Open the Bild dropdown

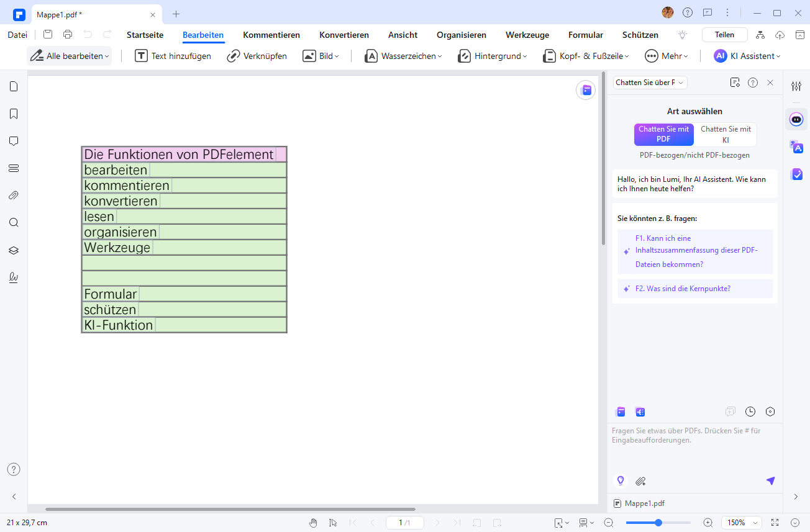[x=321, y=56]
